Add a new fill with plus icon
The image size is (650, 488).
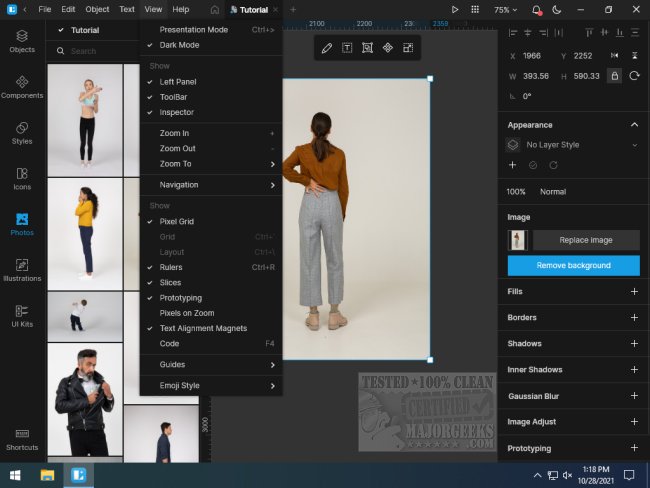click(634, 291)
